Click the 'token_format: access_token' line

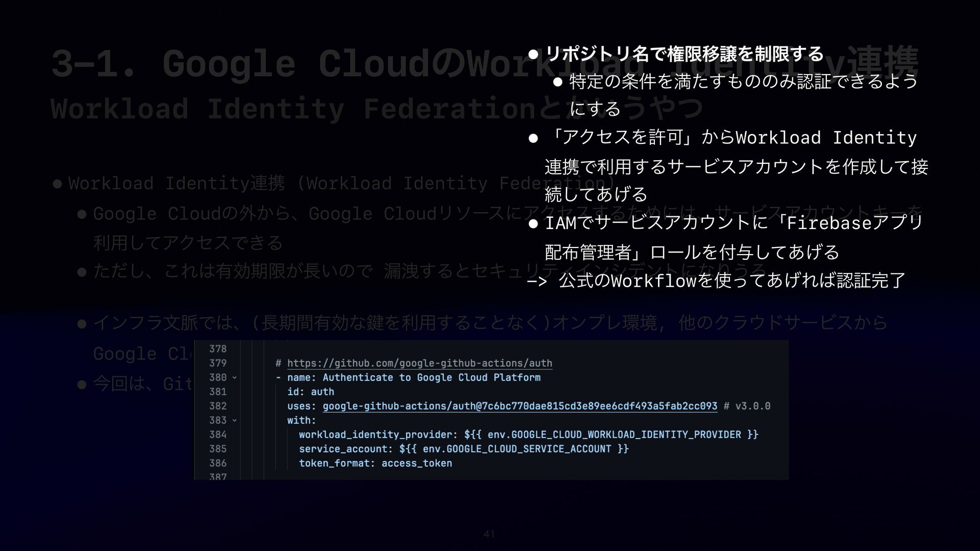tap(375, 463)
